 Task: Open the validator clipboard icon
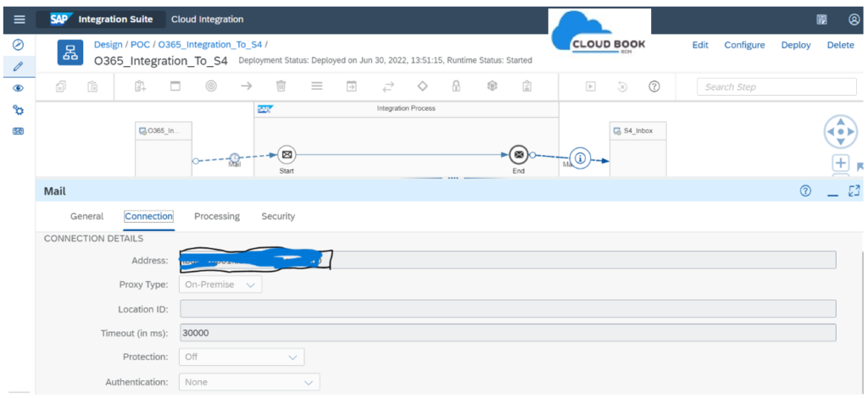[527, 86]
